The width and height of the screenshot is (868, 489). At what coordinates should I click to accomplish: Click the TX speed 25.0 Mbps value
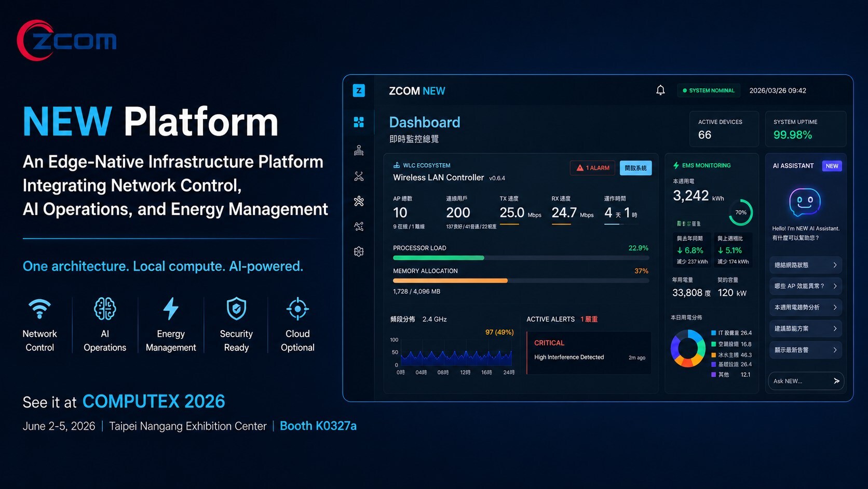520,213
